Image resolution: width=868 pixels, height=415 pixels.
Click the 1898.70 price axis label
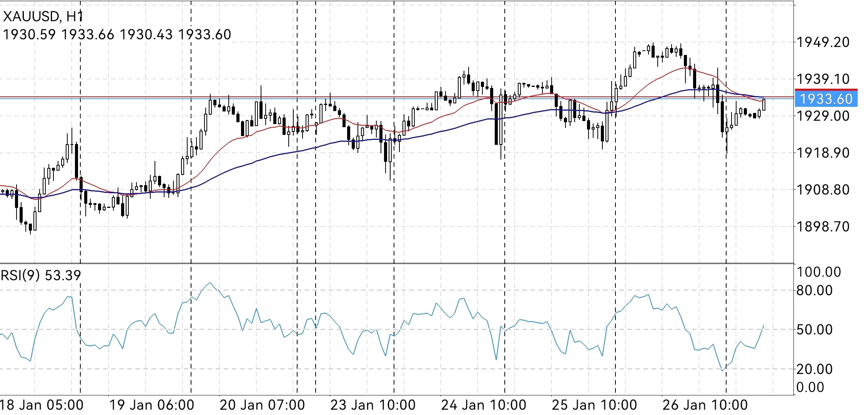pyautogui.click(x=823, y=227)
